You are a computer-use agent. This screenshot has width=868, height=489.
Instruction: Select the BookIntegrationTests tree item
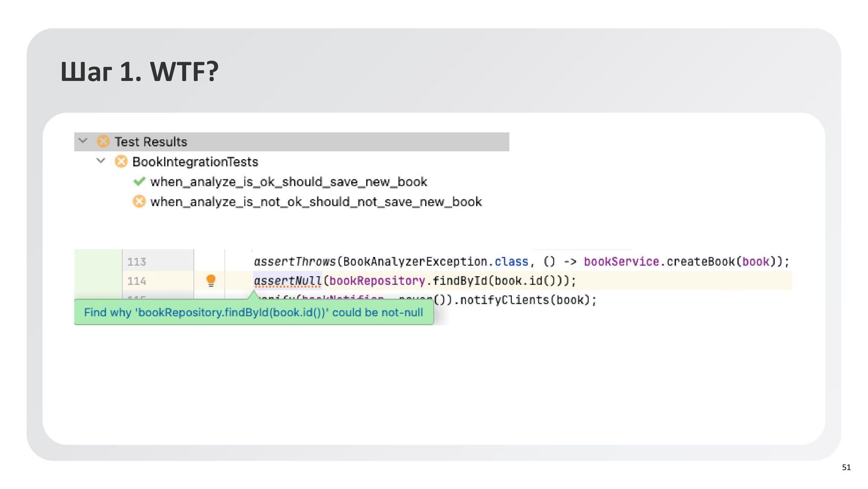pos(195,162)
